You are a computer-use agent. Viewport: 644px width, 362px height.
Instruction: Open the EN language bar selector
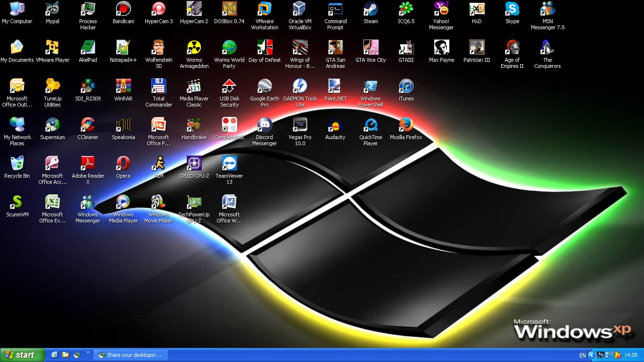(582, 355)
